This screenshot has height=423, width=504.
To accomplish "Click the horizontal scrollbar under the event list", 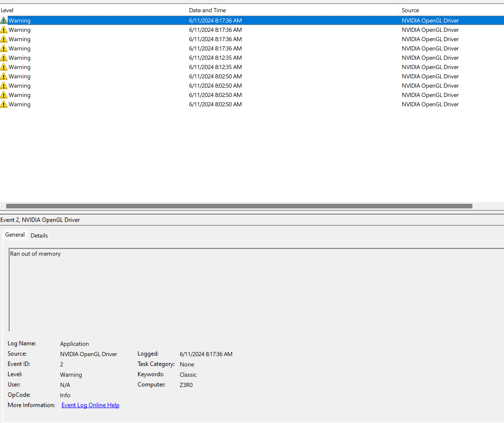I will point(239,206).
